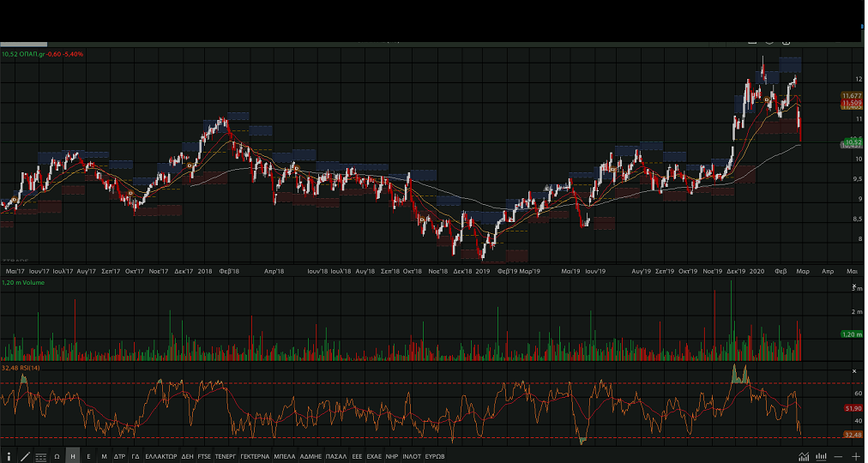Select the ΕΥΡΩΒ symbol shortcut
The width and height of the screenshot is (868, 463).
[x=436, y=457]
